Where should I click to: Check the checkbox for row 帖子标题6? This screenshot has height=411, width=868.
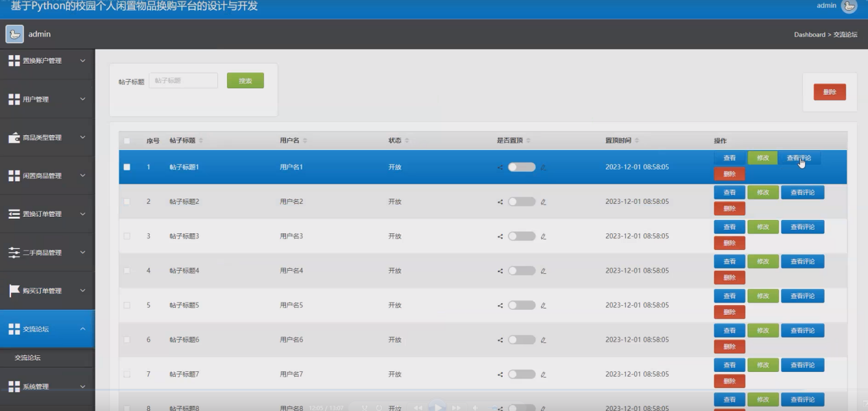tap(127, 339)
